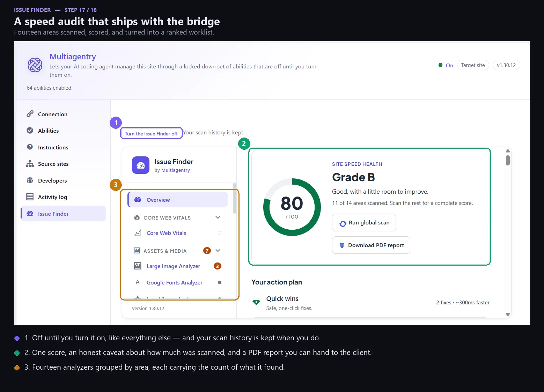The height and width of the screenshot is (392, 544).
Task: Click the Multiagentry plugin title
Action: point(73,57)
